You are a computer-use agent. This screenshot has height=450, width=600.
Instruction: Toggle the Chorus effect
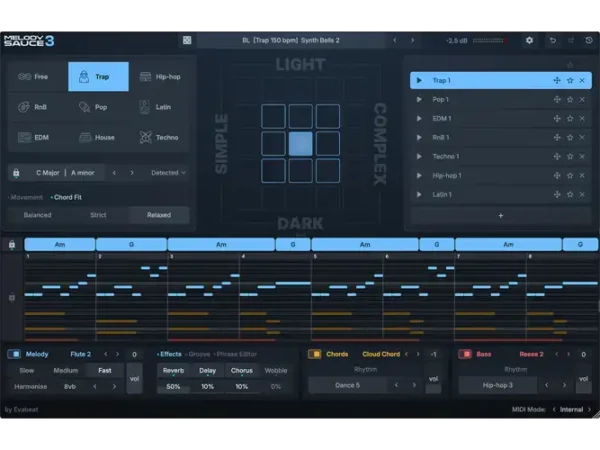[241, 371]
